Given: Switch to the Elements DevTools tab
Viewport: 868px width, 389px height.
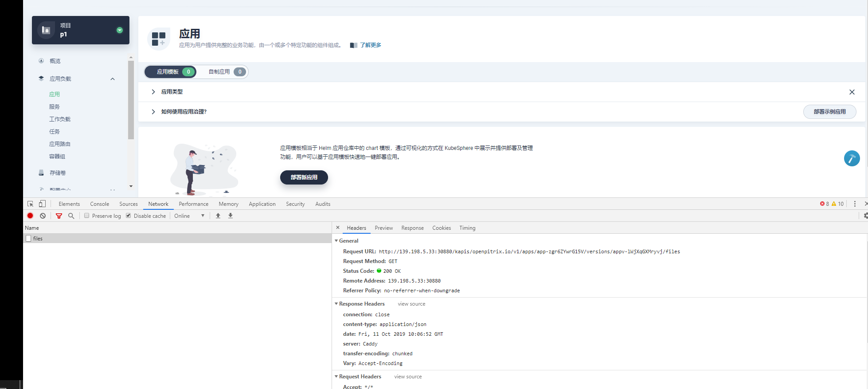Looking at the screenshot, I should click(69, 204).
